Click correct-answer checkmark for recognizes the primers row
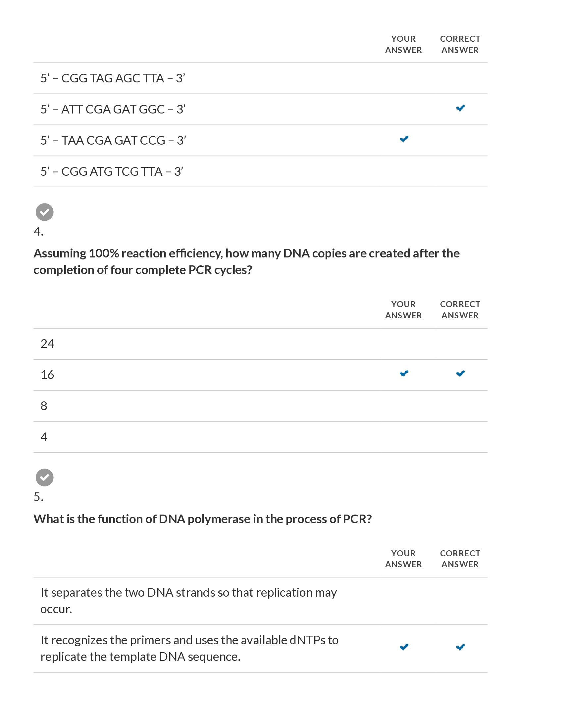Viewport: 563px width, 728px height. point(460,647)
